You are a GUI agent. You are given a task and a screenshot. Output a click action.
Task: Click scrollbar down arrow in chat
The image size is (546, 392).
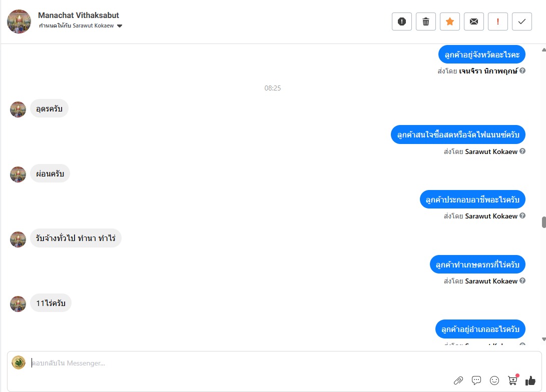[x=543, y=339]
